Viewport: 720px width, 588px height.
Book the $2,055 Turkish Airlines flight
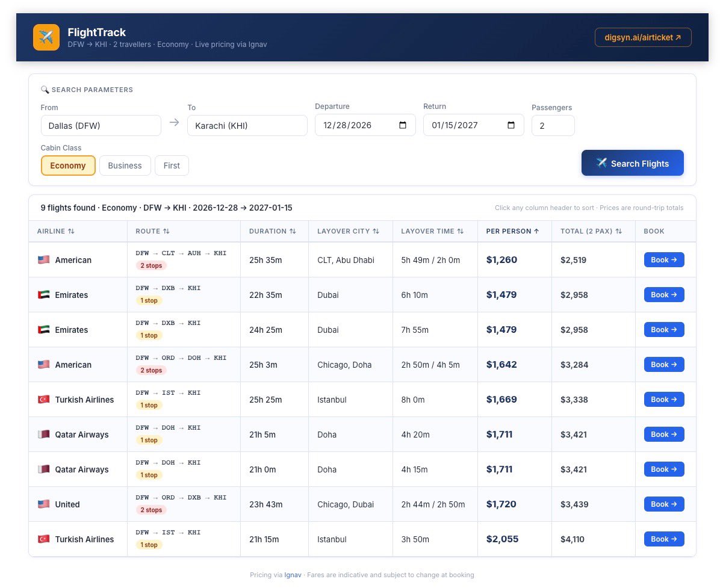(664, 539)
